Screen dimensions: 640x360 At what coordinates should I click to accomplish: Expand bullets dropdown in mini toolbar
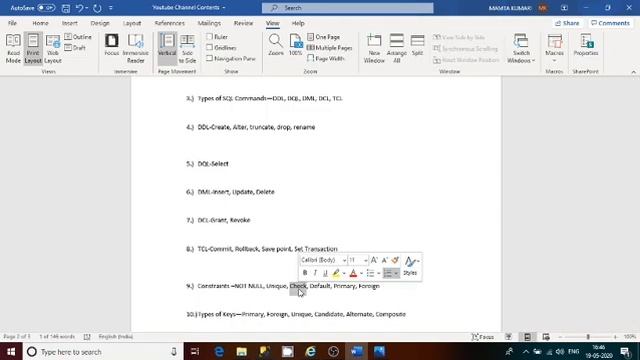[379, 273]
